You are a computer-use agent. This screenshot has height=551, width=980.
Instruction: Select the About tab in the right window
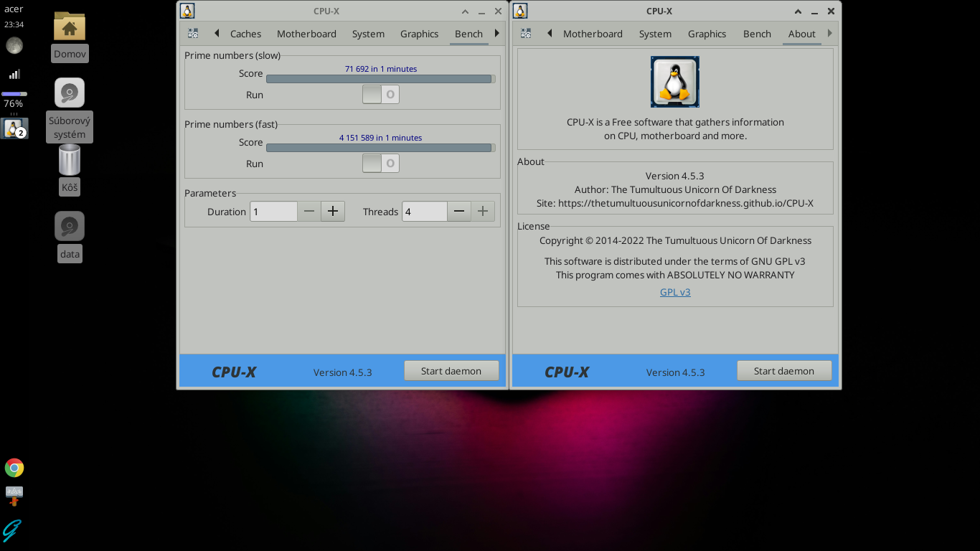point(801,34)
